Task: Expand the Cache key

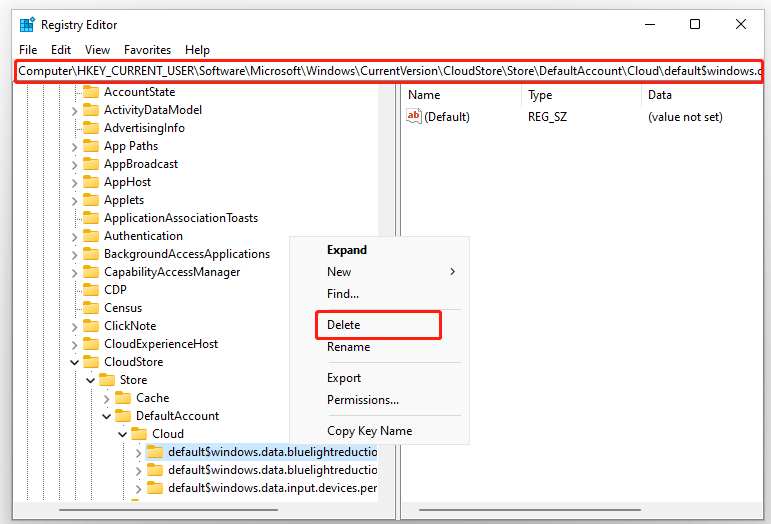Action: click(107, 399)
